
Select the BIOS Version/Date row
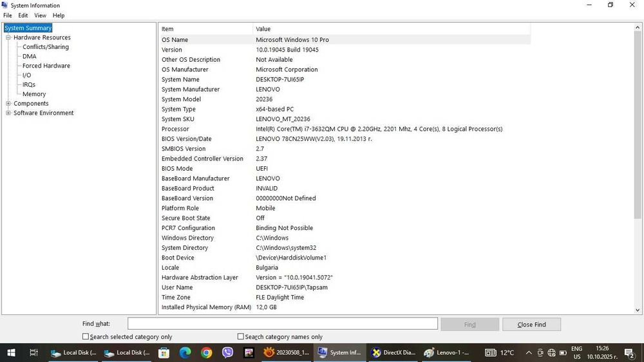click(345, 139)
